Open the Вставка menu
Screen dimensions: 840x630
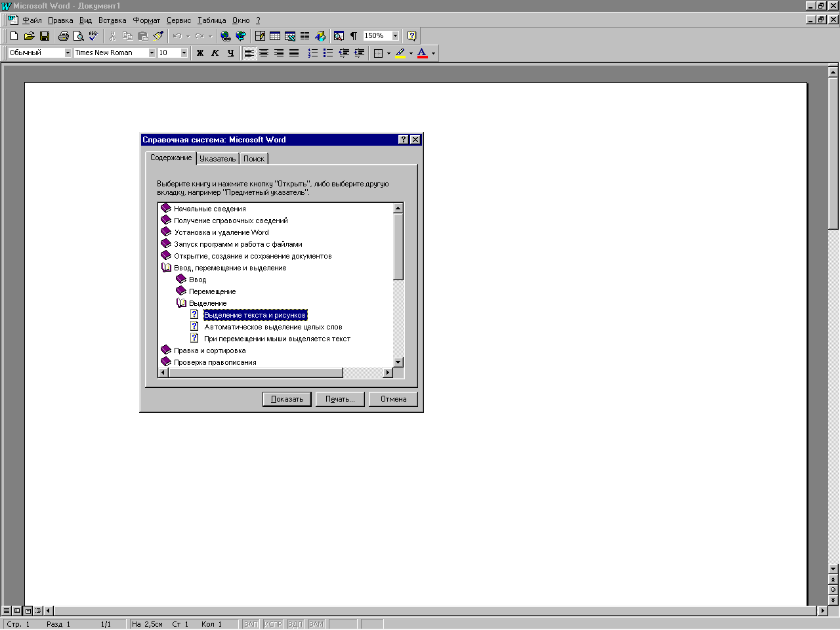coord(112,20)
